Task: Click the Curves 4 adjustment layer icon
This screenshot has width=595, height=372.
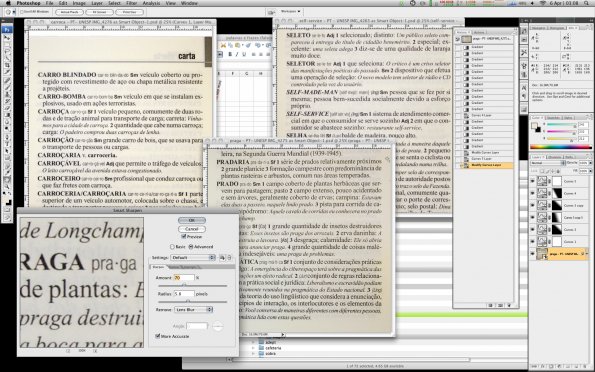Action: coord(542,194)
